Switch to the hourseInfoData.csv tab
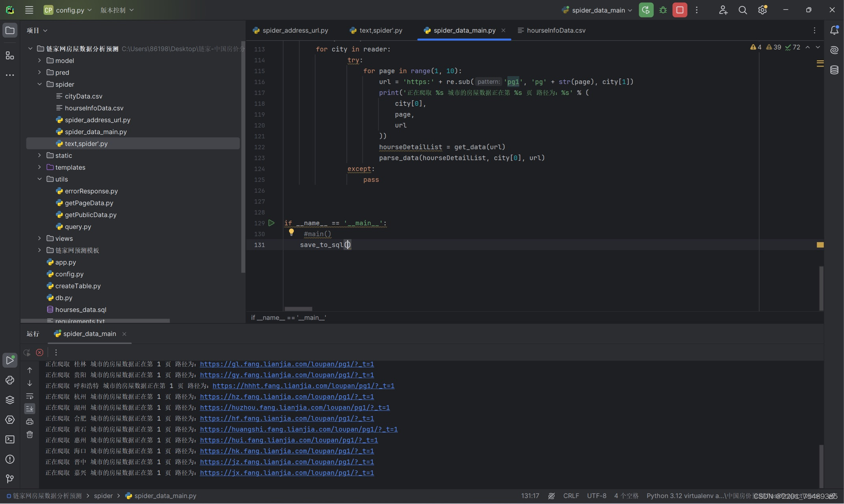 point(556,30)
